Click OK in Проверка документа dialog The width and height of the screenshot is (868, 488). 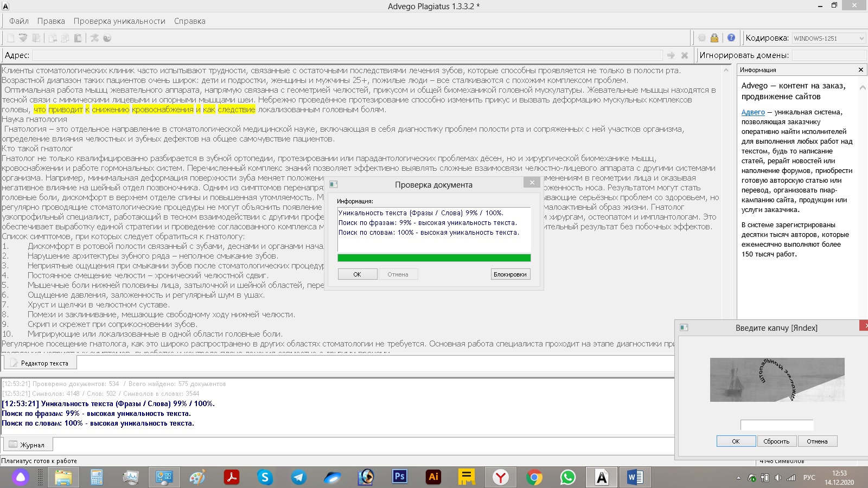coord(357,274)
